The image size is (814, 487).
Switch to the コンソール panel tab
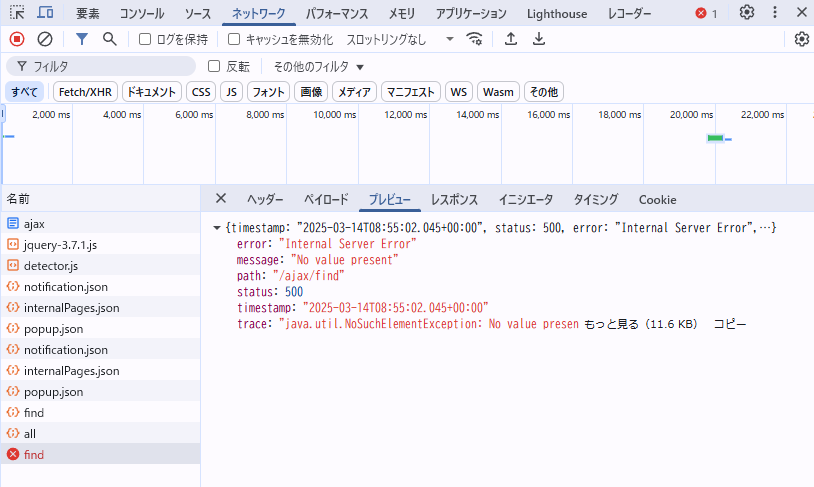[x=142, y=14]
